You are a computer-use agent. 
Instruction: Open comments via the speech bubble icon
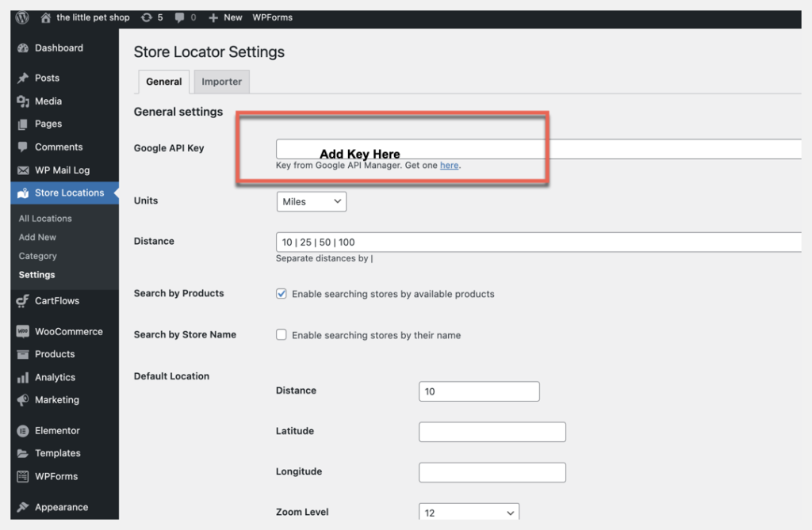(182, 17)
